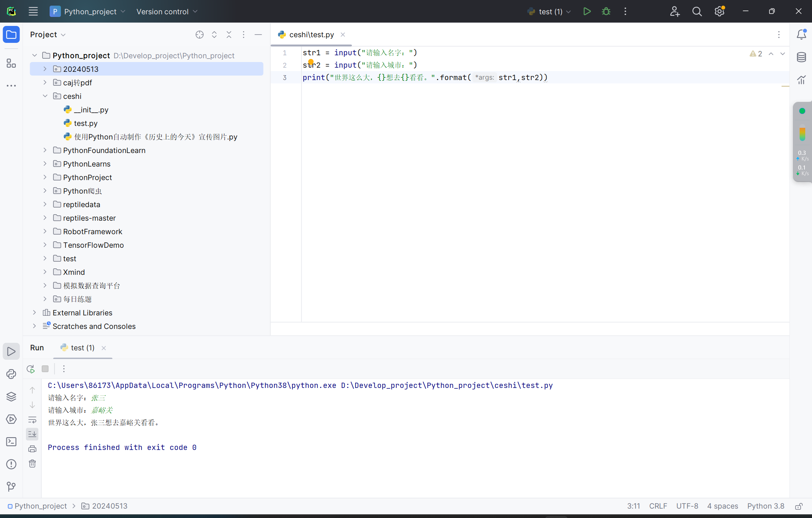
Task: Open Project view mode dropdown
Action: click(48, 35)
